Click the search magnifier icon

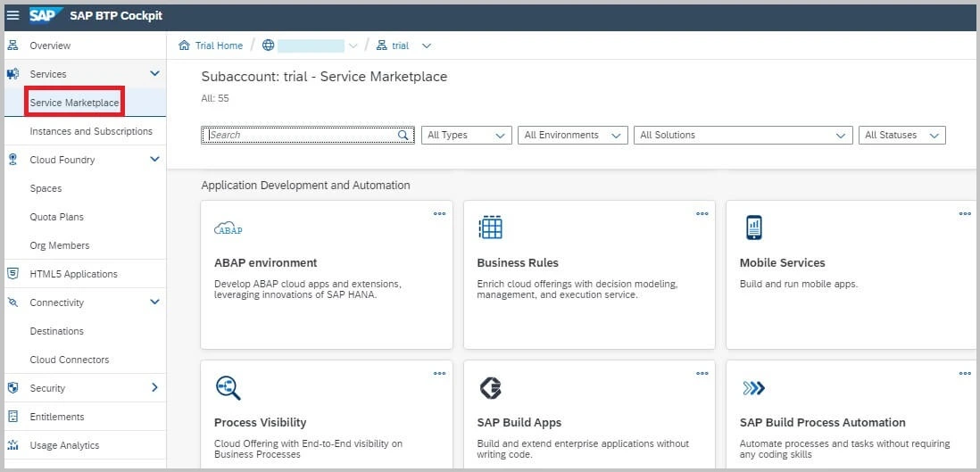tap(403, 135)
